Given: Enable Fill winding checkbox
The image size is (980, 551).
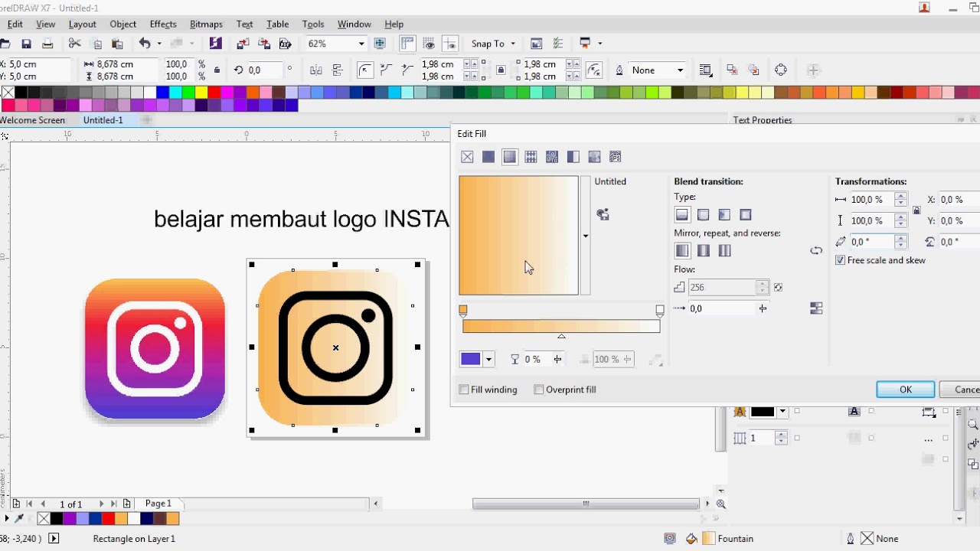Looking at the screenshot, I should pyautogui.click(x=464, y=390).
